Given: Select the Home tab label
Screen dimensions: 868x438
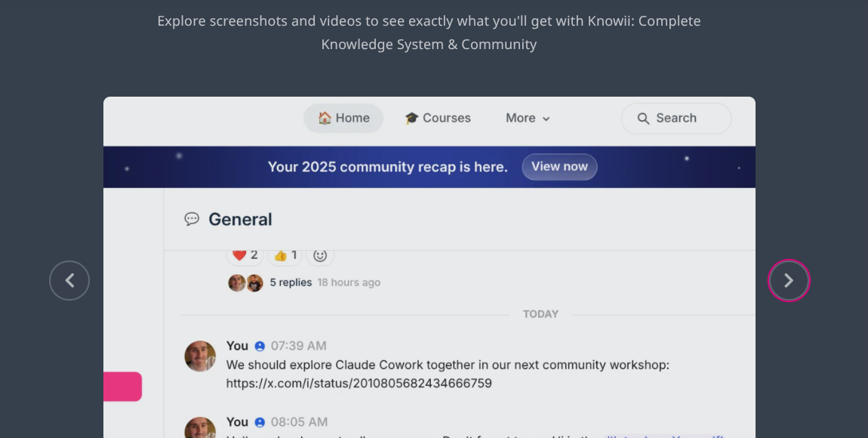Looking at the screenshot, I should pyautogui.click(x=352, y=119).
